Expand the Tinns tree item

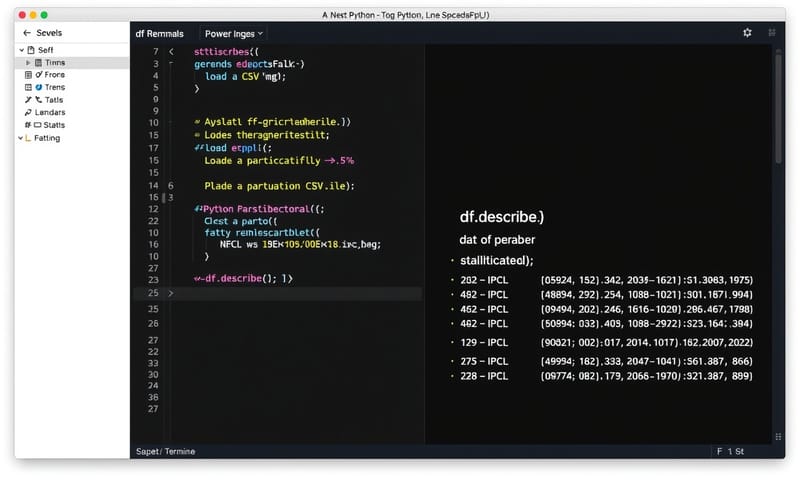pos(28,62)
